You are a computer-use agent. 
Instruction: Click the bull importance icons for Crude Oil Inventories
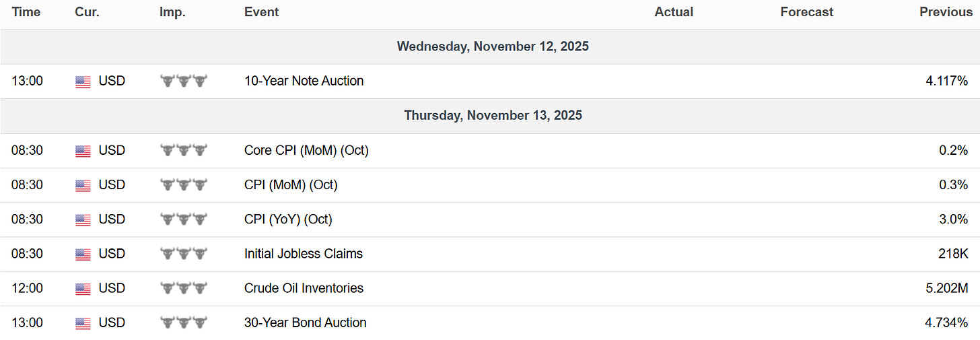click(183, 288)
